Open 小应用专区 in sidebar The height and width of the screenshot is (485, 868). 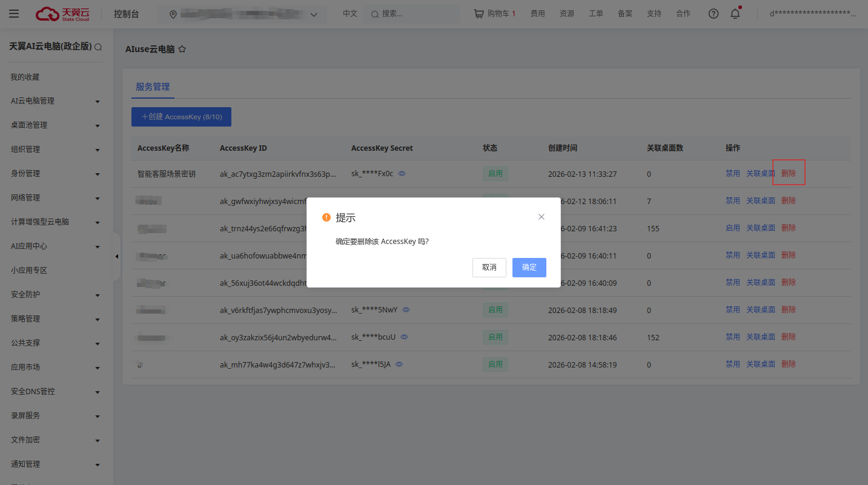[x=29, y=270]
